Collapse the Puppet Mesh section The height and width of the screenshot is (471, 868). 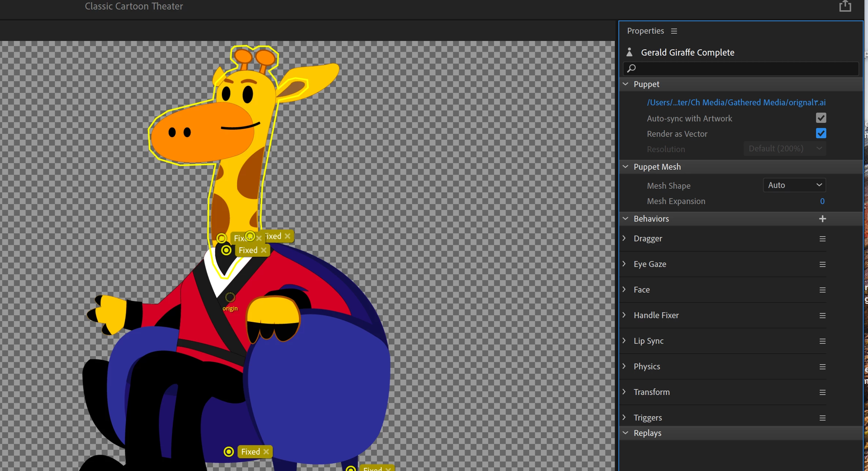click(625, 167)
